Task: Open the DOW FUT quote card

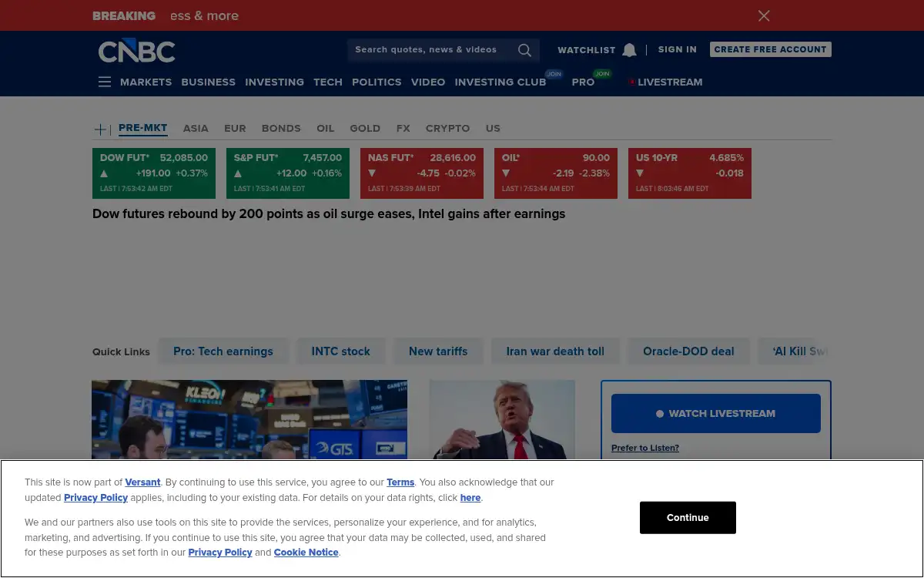Action: pyautogui.click(x=154, y=173)
